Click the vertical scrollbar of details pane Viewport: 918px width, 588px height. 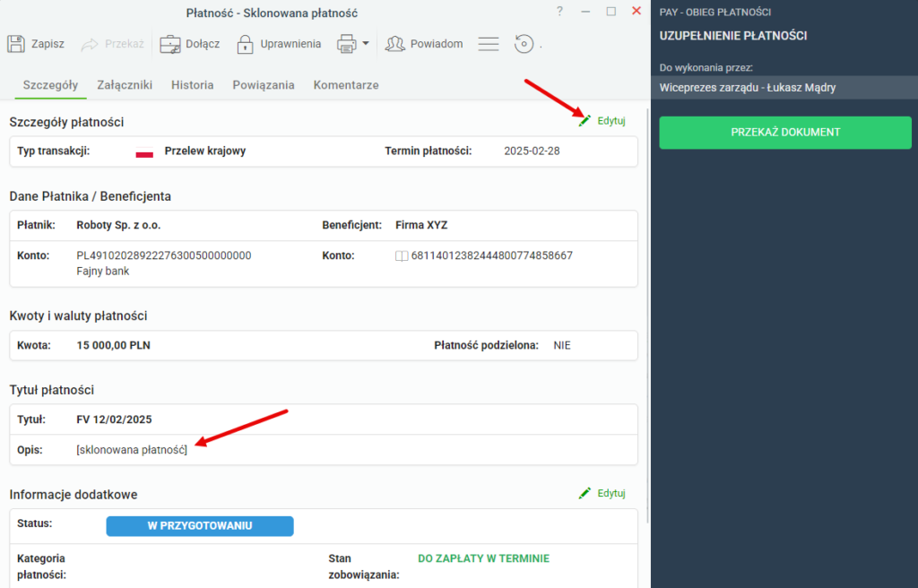point(647,316)
